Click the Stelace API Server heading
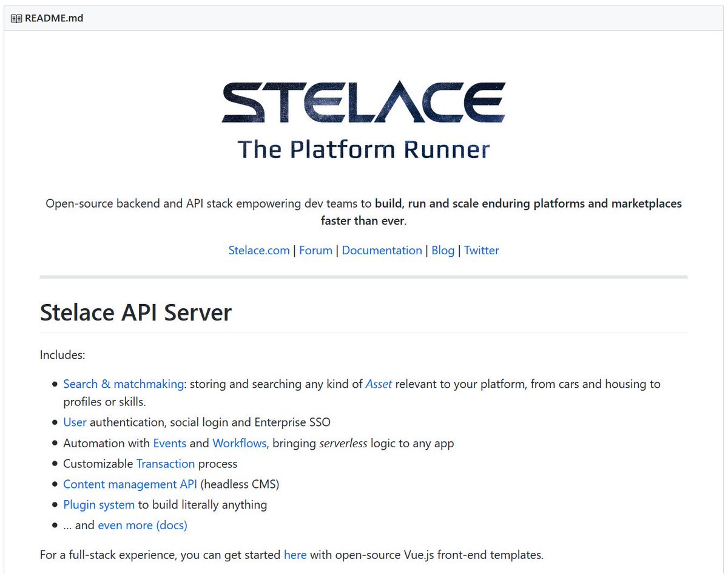 (x=135, y=312)
